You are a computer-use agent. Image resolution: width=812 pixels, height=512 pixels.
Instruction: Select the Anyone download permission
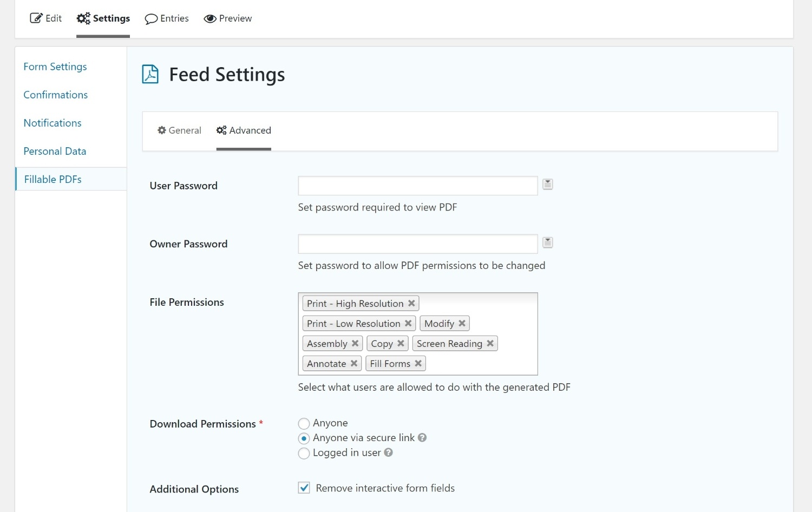coord(304,423)
